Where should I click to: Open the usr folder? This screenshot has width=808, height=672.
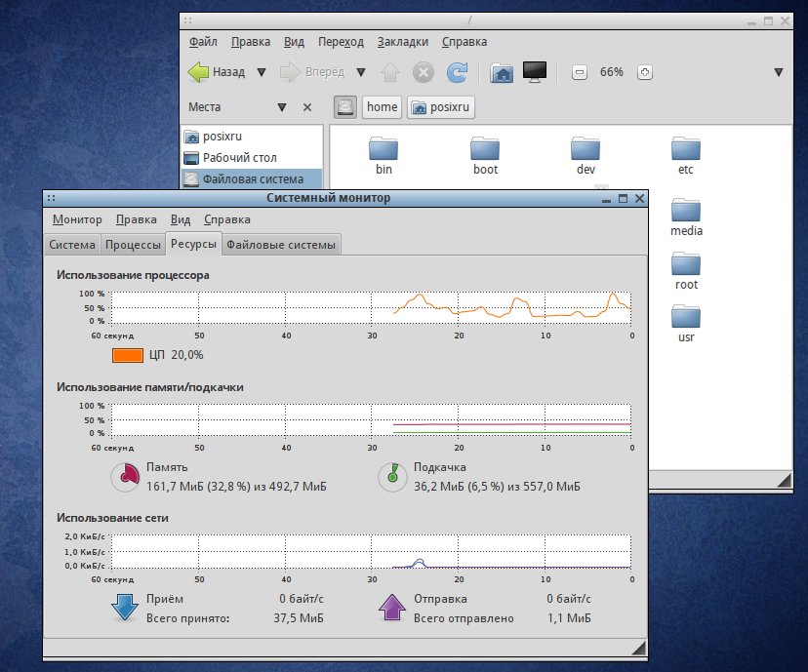(x=686, y=324)
